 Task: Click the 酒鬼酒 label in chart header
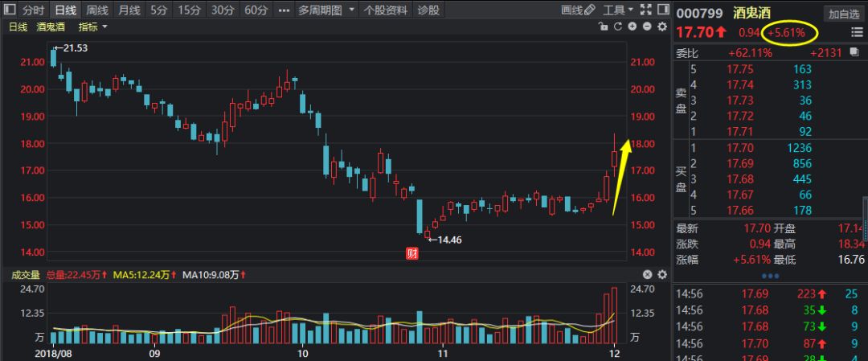click(x=51, y=27)
